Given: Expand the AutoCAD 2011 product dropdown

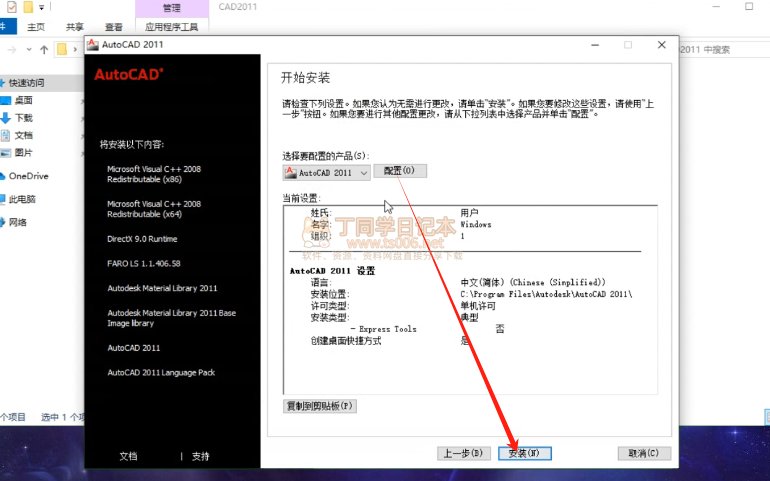Looking at the screenshot, I should 363,172.
